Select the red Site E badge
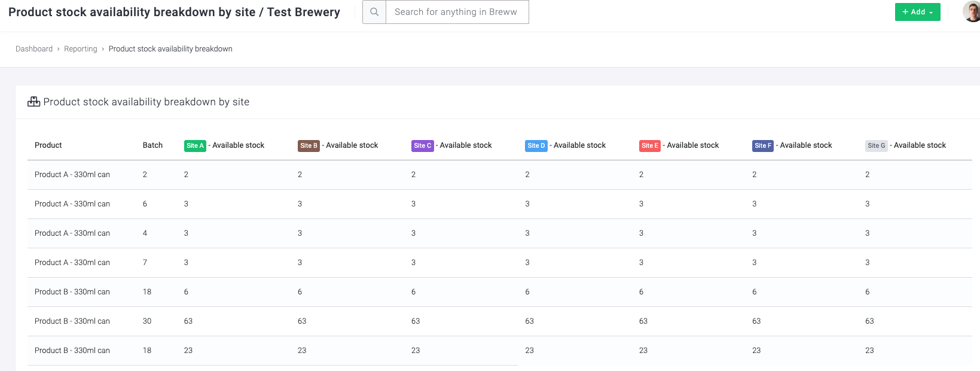This screenshot has width=980, height=371. 650,145
